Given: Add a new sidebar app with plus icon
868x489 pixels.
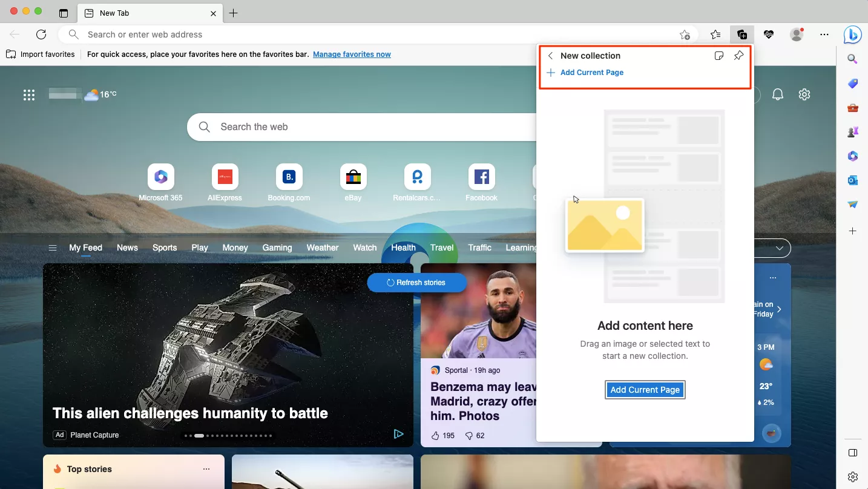Looking at the screenshot, I should (x=852, y=231).
